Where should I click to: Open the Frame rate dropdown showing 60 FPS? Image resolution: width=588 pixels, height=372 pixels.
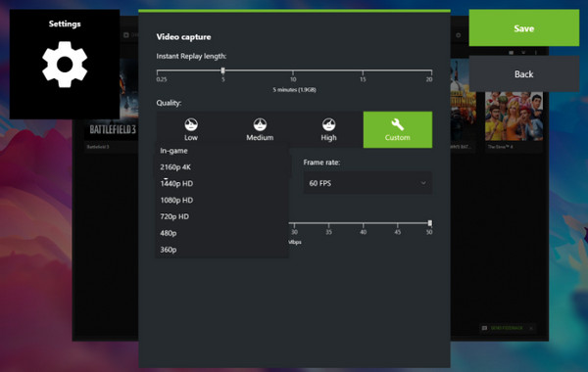[367, 183]
